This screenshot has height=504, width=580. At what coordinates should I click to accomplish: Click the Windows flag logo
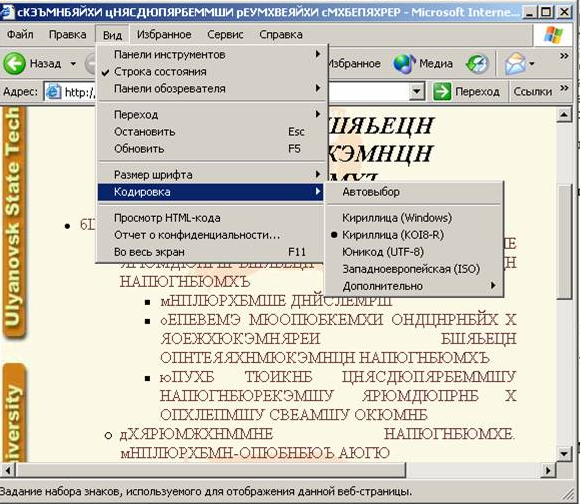point(553,35)
